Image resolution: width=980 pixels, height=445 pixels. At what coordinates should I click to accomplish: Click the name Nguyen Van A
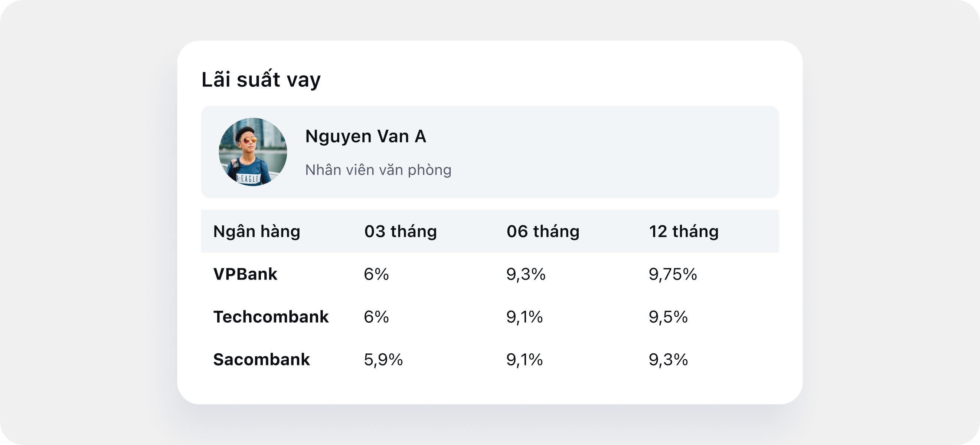pos(366,136)
